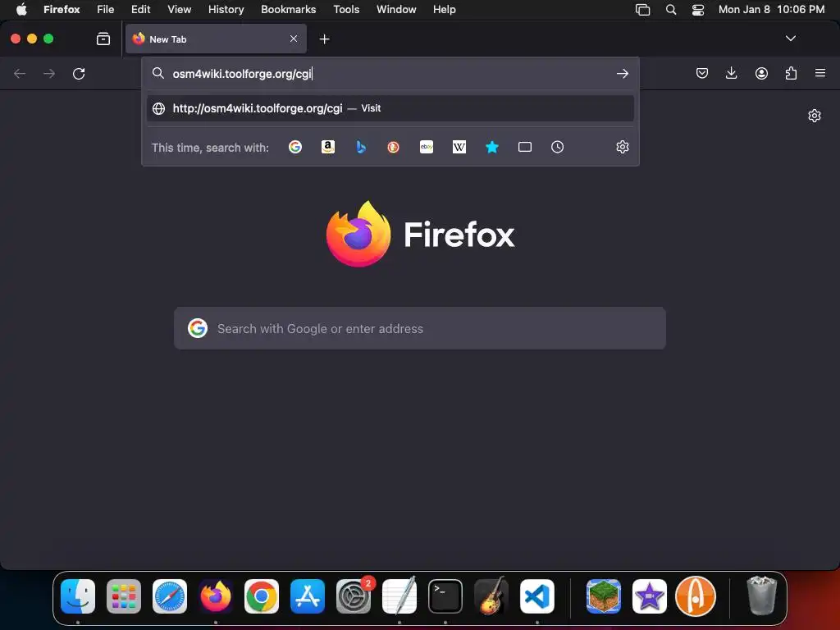Click the Firefox icon in the dock

click(216, 596)
